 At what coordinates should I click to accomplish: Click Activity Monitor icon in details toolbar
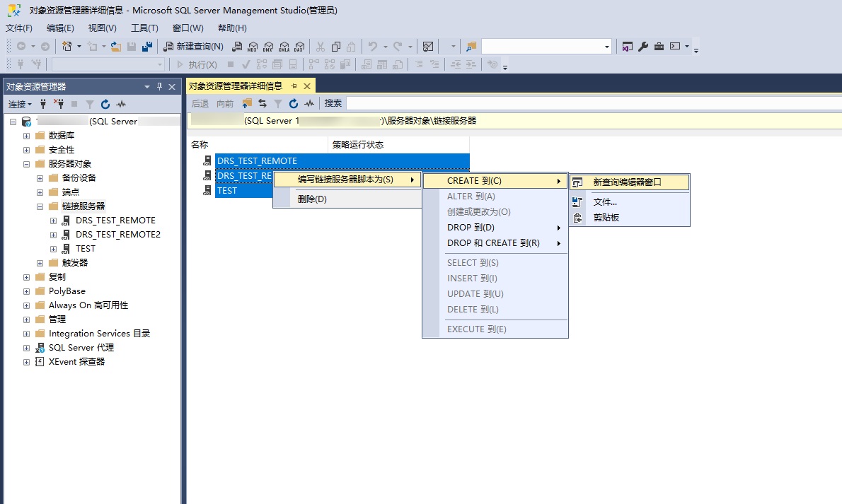309,103
